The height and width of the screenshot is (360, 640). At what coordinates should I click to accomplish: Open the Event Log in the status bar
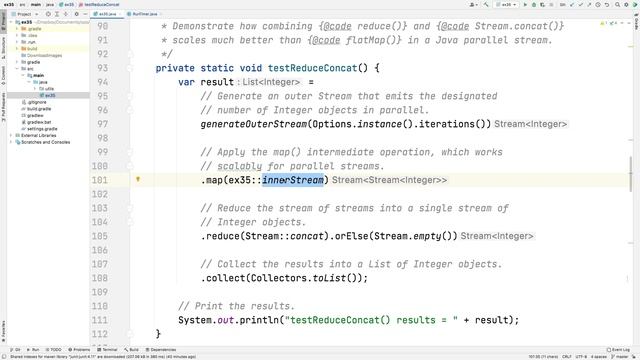[618, 350]
